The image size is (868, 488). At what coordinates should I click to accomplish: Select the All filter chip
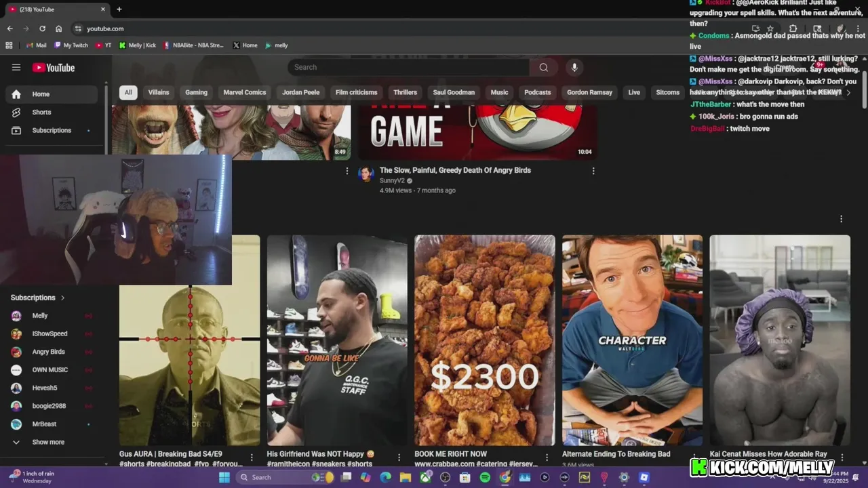point(128,92)
